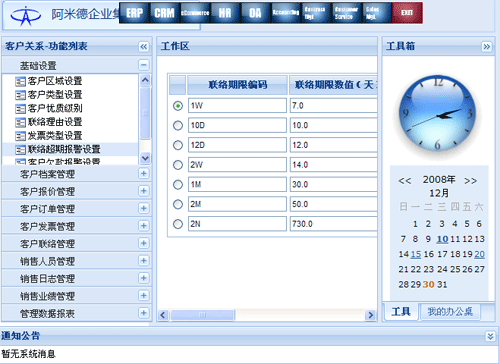Click the 发票类型设置 list icon
Viewport: 500px width, 364px height.
[20, 136]
